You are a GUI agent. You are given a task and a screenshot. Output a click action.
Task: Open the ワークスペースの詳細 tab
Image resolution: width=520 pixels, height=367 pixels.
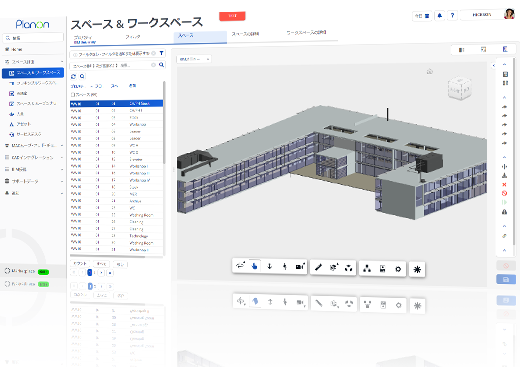pyautogui.click(x=306, y=32)
